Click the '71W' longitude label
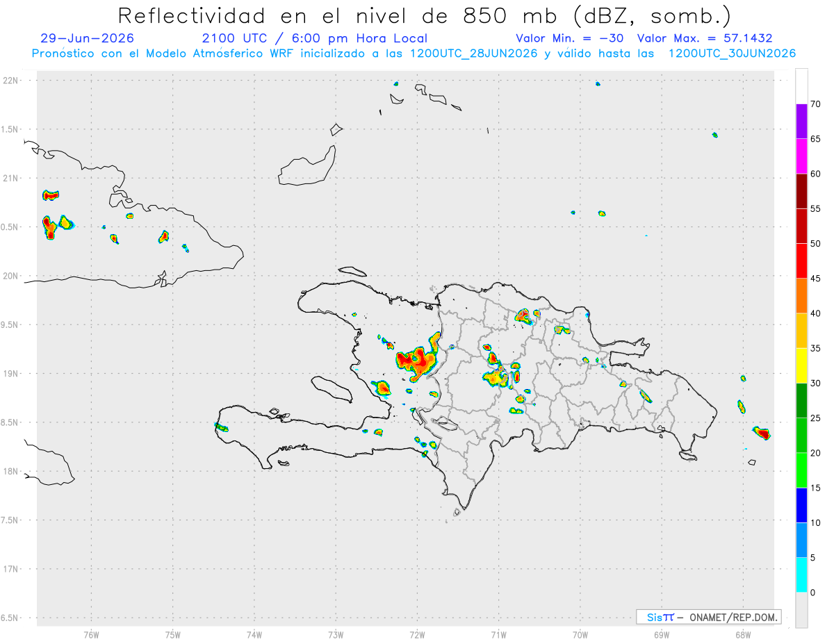This screenshot has width=834, height=644. pyautogui.click(x=498, y=635)
